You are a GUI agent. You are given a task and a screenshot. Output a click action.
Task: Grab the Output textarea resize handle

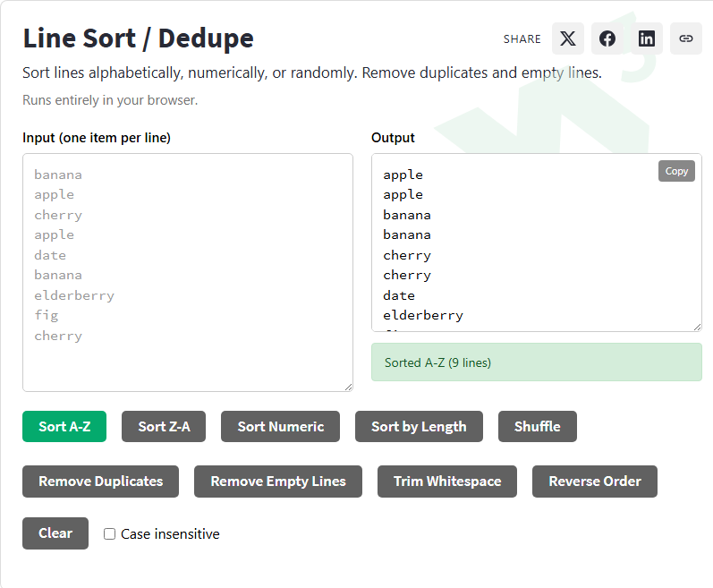coord(697,327)
